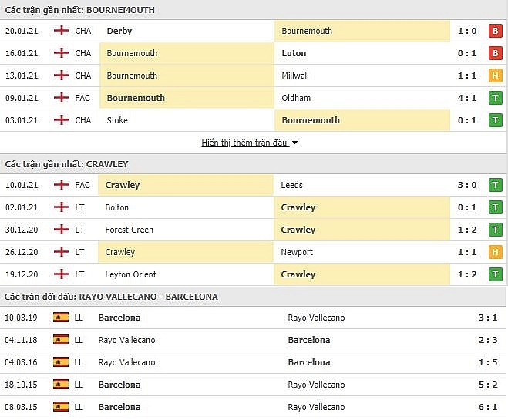Click England flag on the Derby row
Image resolution: width=508 pixels, height=420 pixels.
click(x=61, y=32)
